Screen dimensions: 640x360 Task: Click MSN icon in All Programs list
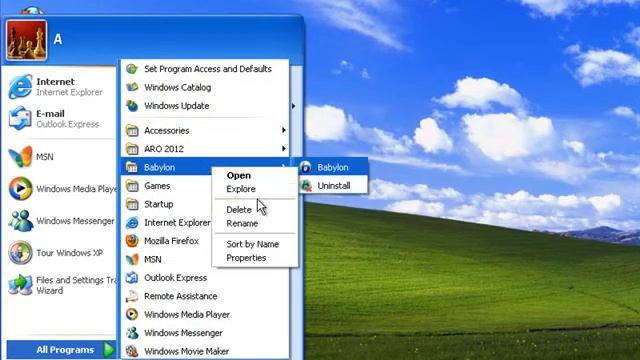click(x=132, y=259)
